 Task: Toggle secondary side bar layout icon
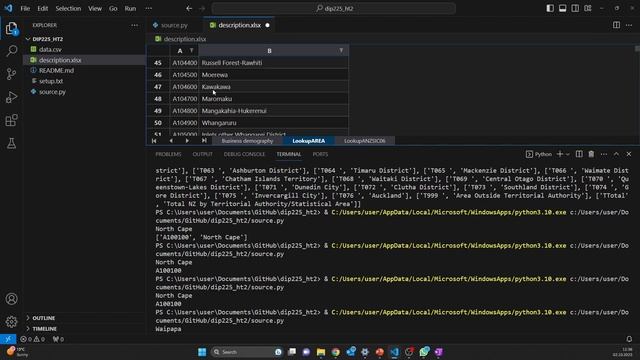[x=575, y=8]
